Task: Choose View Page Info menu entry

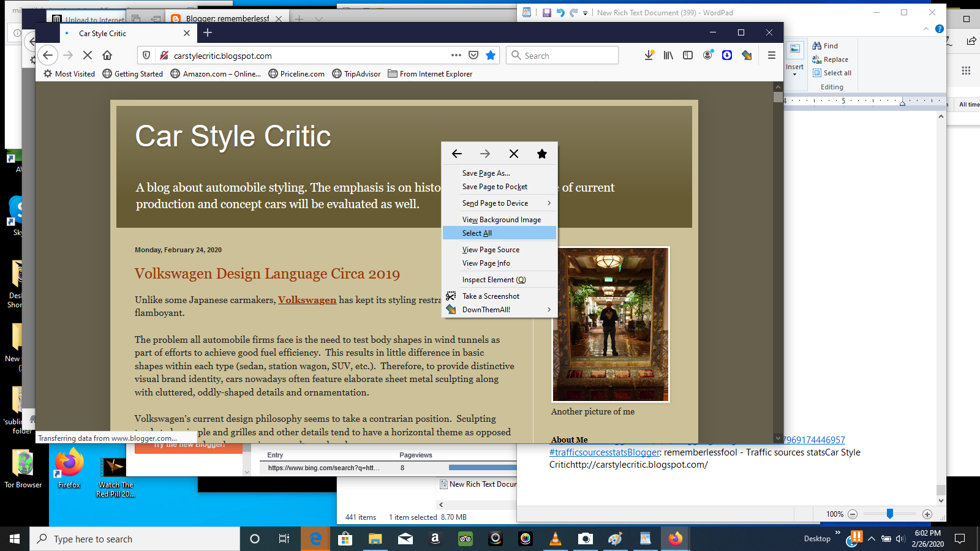Action: [499, 263]
